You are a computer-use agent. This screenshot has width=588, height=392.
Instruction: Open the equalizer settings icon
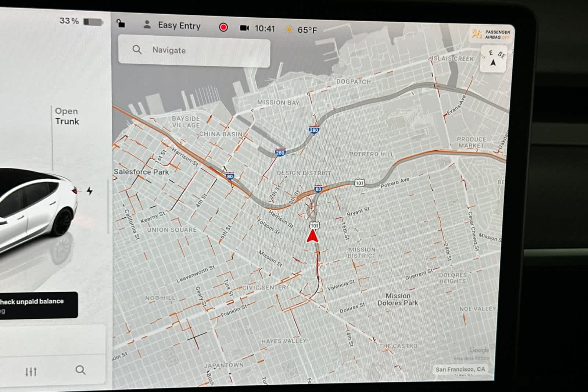coord(31,372)
